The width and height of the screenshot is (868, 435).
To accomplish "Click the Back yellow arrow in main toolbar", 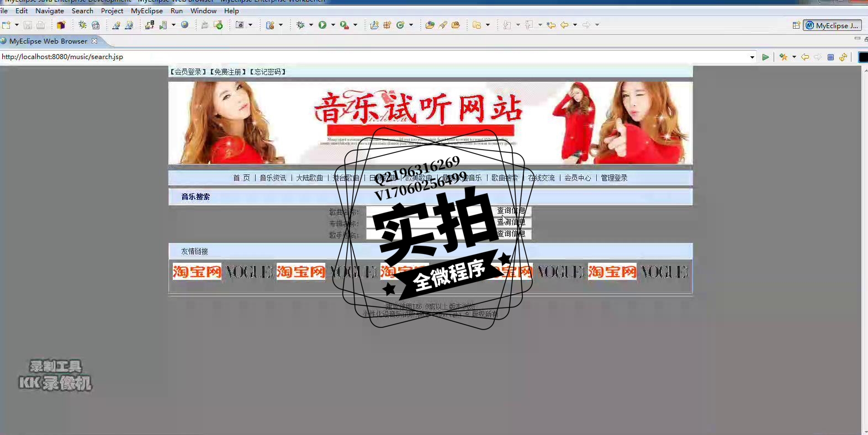I will pyautogui.click(x=564, y=25).
